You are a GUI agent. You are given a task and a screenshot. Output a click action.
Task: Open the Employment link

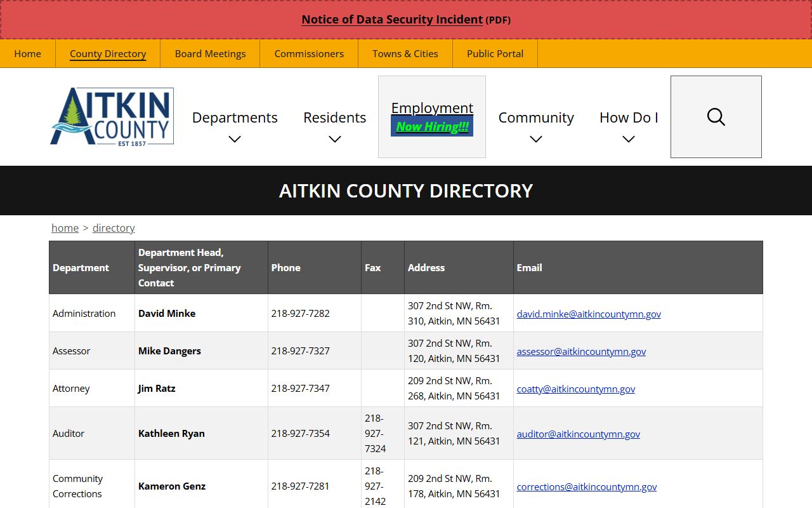click(x=432, y=108)
